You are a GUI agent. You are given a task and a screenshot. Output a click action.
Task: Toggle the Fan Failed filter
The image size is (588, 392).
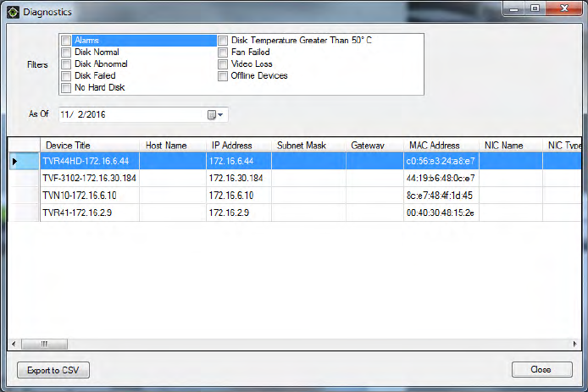tap(223, 52)
